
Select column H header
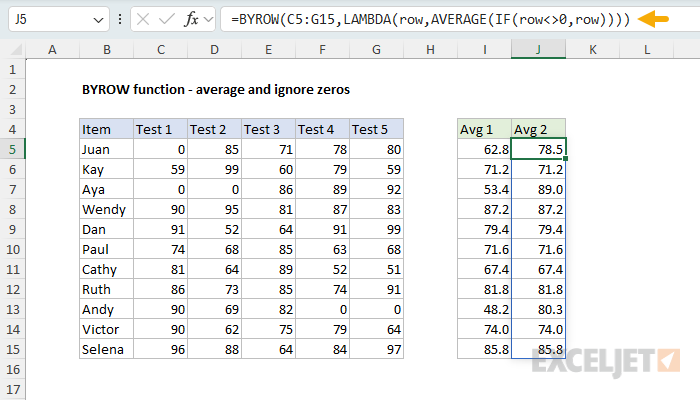[x=431, y=50]
